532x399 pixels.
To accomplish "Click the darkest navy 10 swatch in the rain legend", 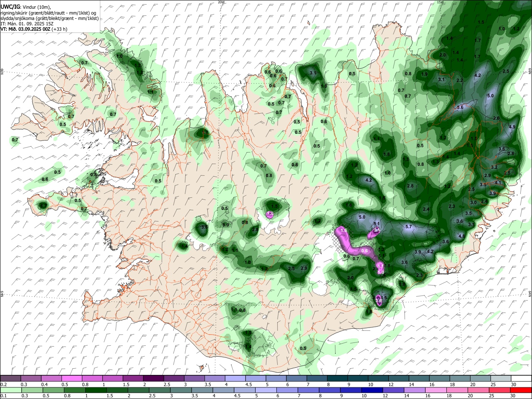I will click(x=371, y=390).
